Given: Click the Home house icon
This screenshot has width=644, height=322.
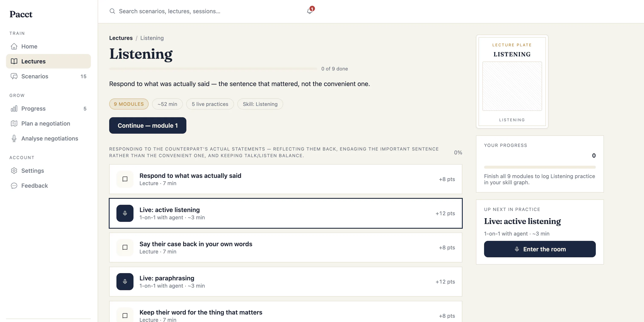Looking at the screenshot, I should [x=14, y=46].
